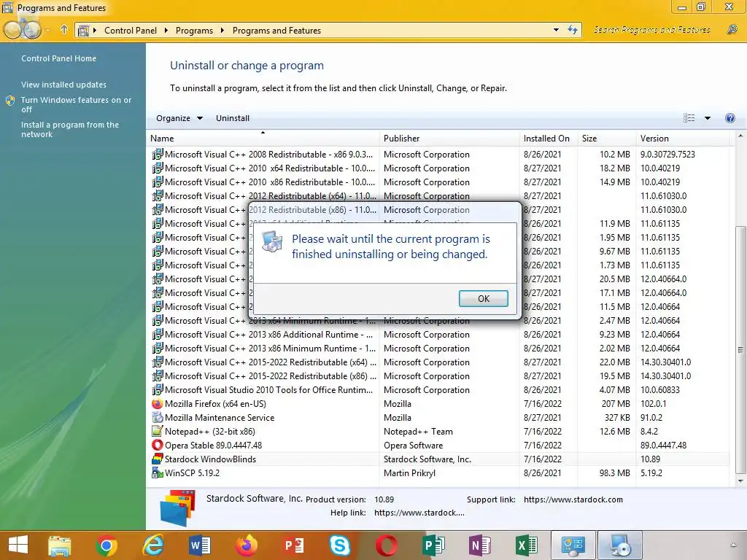Select Mozilla Maintenance Service icon
747x560 pixels.
point(158,418)
